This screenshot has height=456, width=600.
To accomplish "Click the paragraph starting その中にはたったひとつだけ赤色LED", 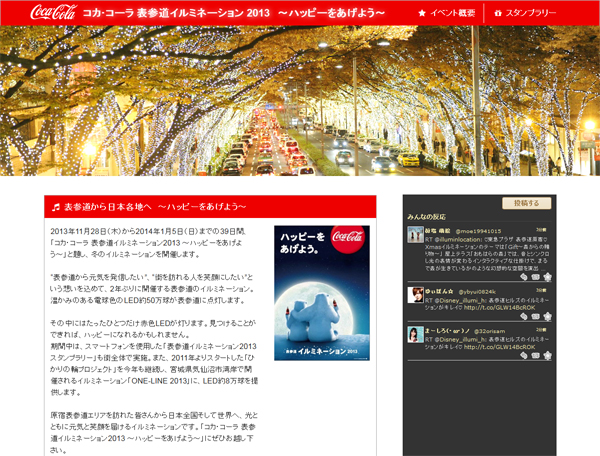I will [x=154, y=358].
